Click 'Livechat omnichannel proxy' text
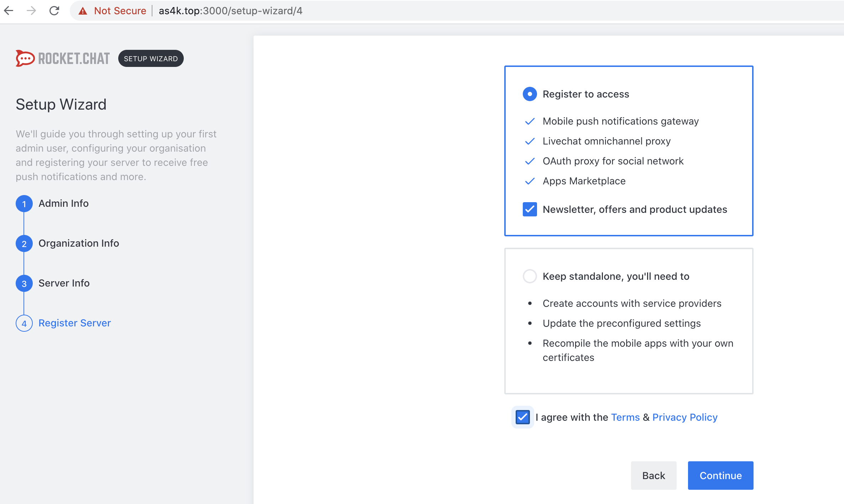The height and width of the screenshot is (504, 844). (x=606, y=141)
